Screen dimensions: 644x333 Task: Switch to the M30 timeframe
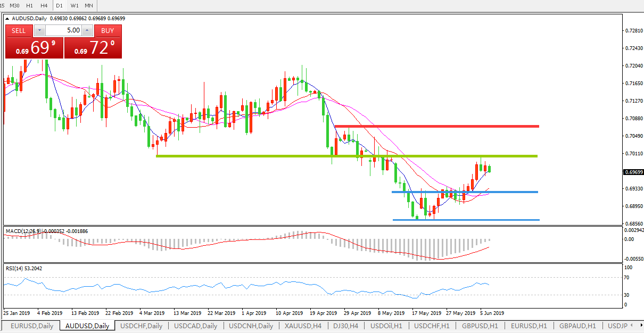pyautogui.click(x=15, y=5)
